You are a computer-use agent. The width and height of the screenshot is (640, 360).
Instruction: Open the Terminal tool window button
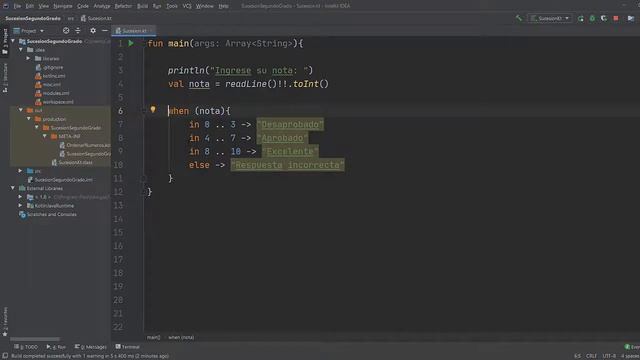point(127,347)
